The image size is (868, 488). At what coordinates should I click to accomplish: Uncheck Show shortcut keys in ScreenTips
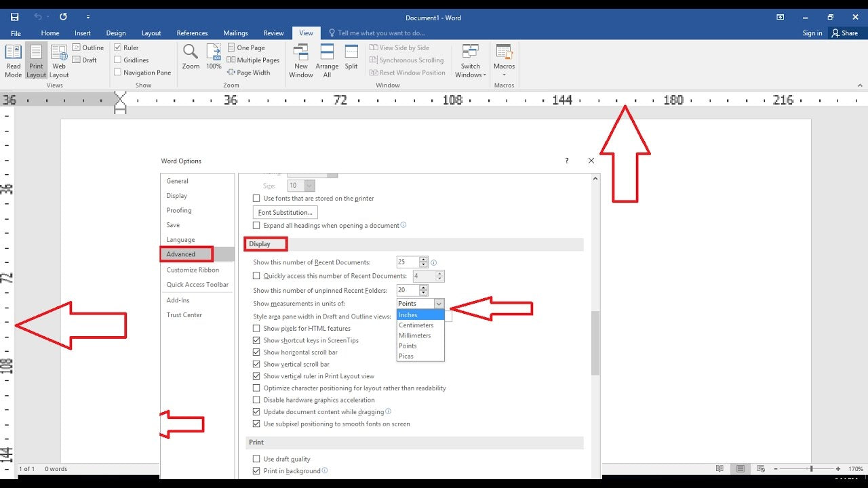point(256,340)
